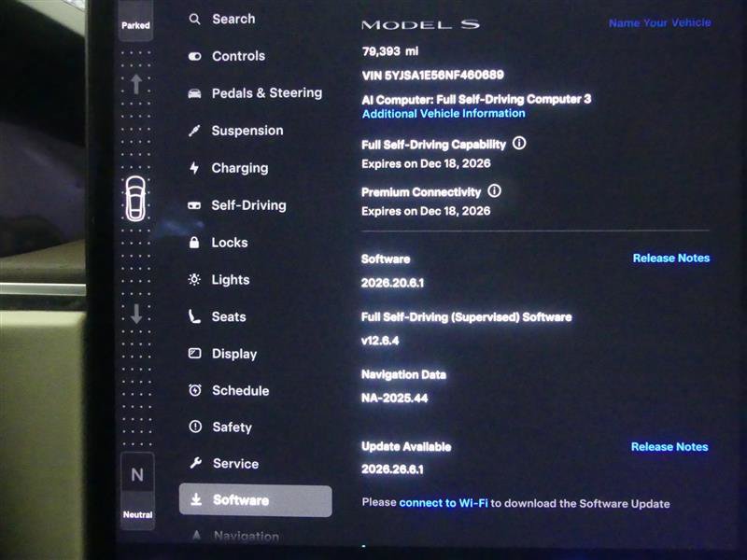Tap available update version 2026.26.6.1
Screen dimensions: 747x560
[392, 469]
